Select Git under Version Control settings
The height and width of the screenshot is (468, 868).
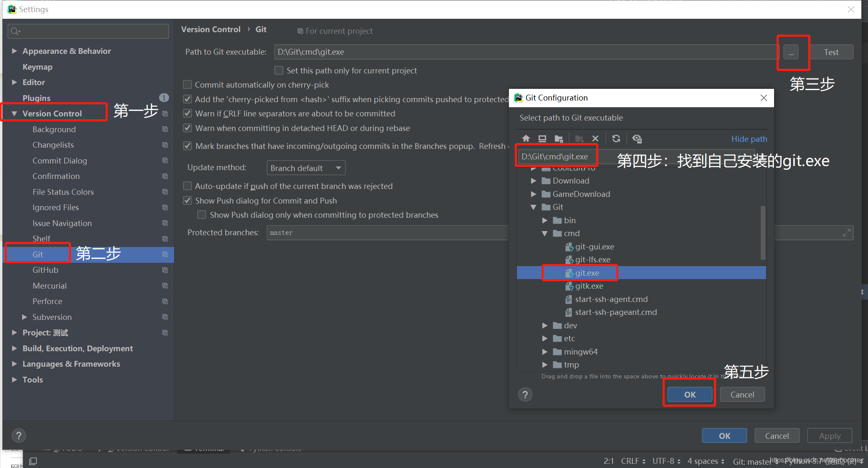[37, 254]
